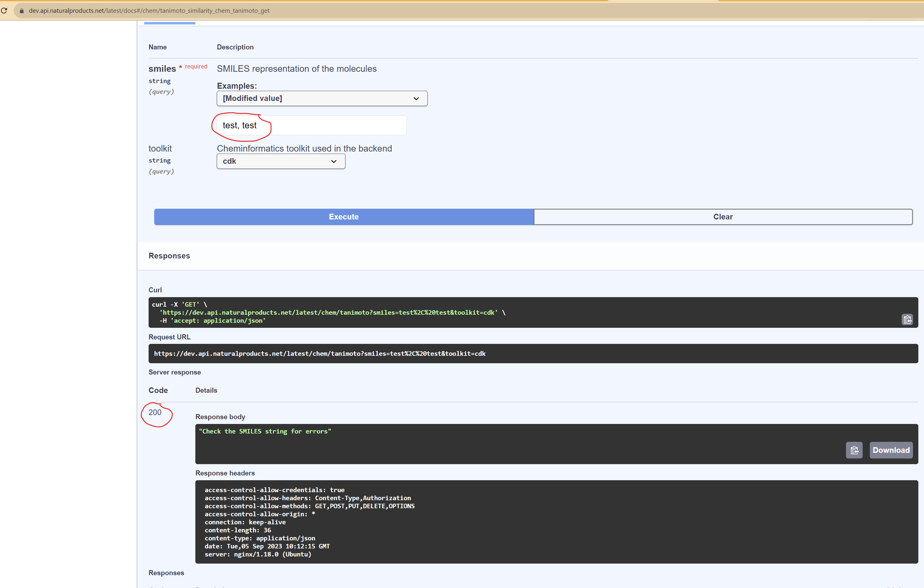Viewport: 924px width, 588px height.
Task: Copy the response body to clipboard
Action: click(854, 450)
